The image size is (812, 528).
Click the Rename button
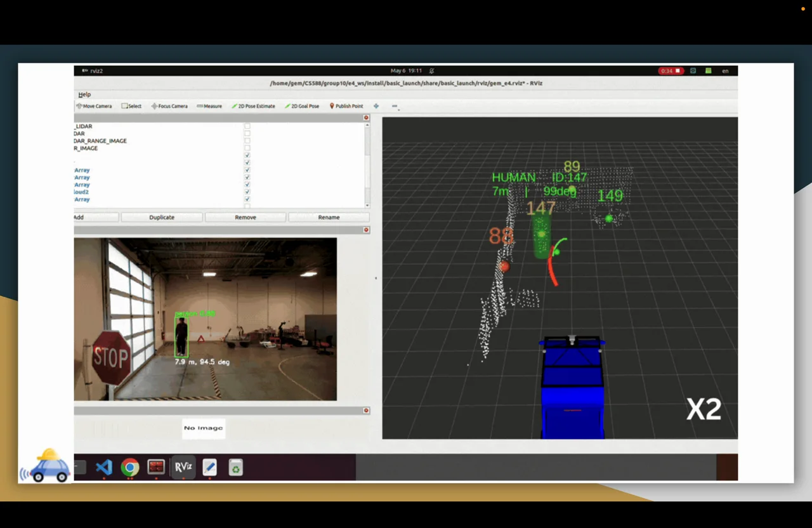pos(329,217)
